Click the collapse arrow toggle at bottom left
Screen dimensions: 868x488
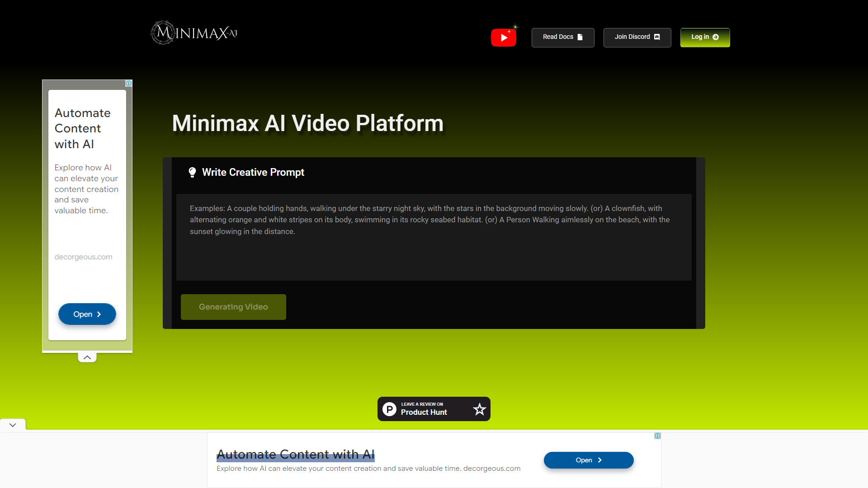tap(13, 425)
